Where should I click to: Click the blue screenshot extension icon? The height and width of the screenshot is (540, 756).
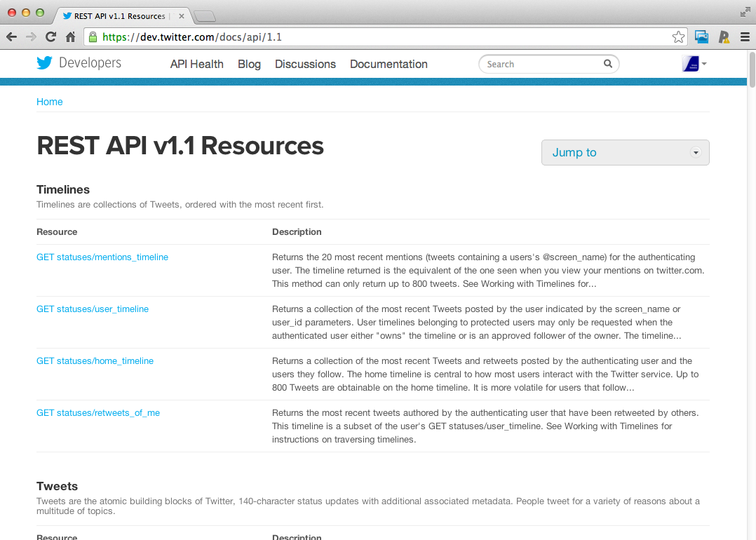click(701, 37)
